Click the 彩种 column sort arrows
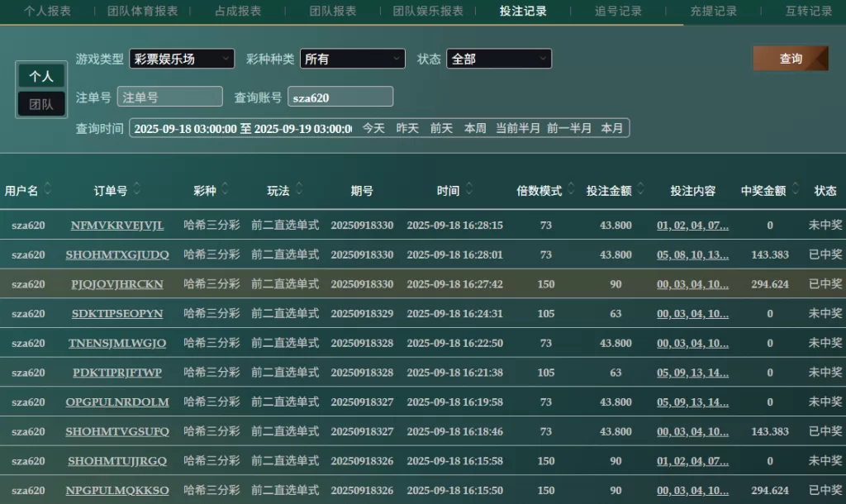The height and width of the screenshot is (504, 846). 226,190
